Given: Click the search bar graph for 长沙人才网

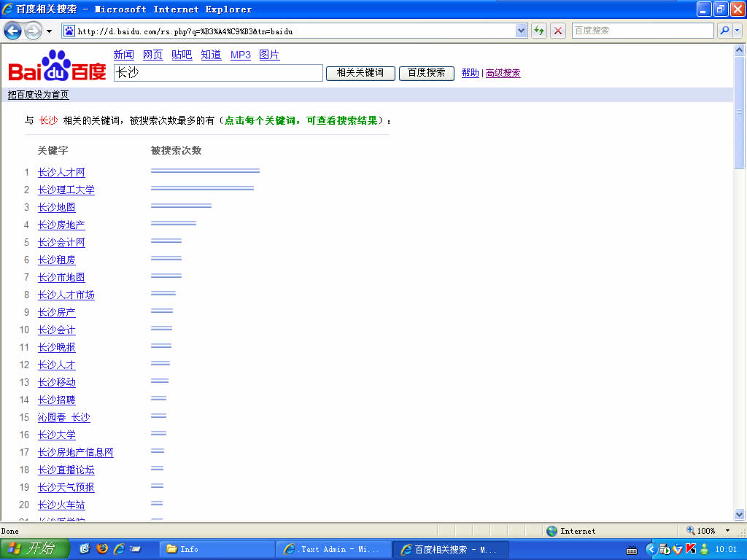Looking at the screenshot, I should click(x=205, y=170).
